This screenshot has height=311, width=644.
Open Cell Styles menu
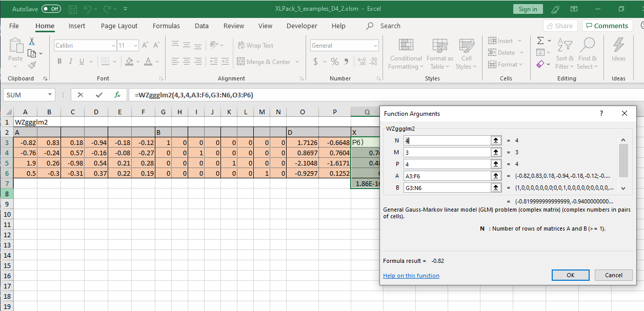tap(466, 54)
